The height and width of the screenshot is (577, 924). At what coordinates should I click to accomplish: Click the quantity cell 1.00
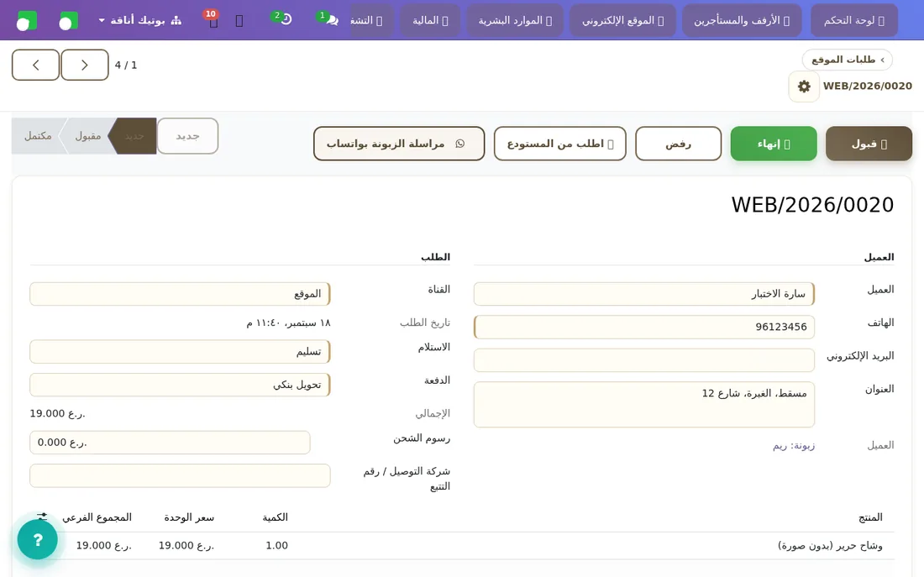[276, 546]
